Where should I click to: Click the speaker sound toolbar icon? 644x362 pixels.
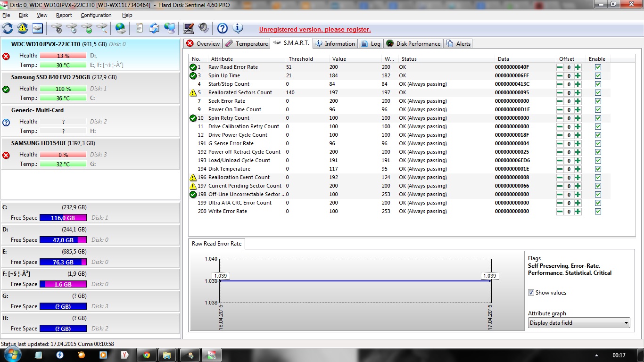(203, 28)
